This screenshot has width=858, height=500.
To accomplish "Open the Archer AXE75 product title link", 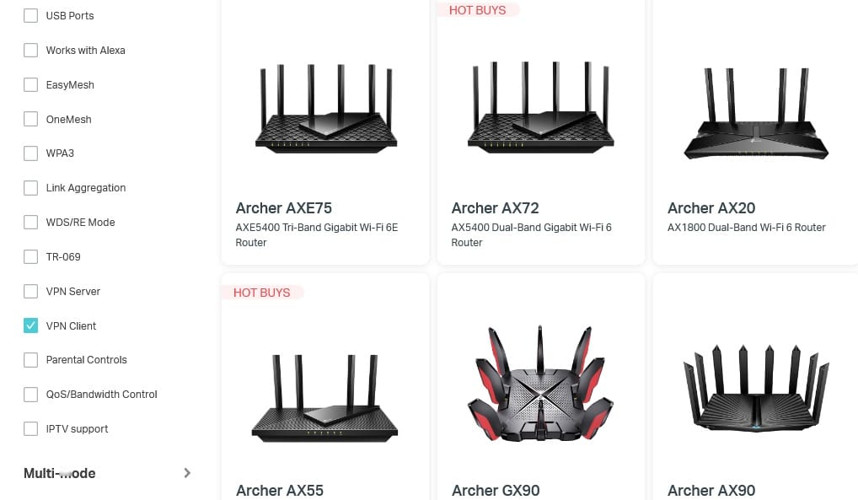I will coord(284,208).
